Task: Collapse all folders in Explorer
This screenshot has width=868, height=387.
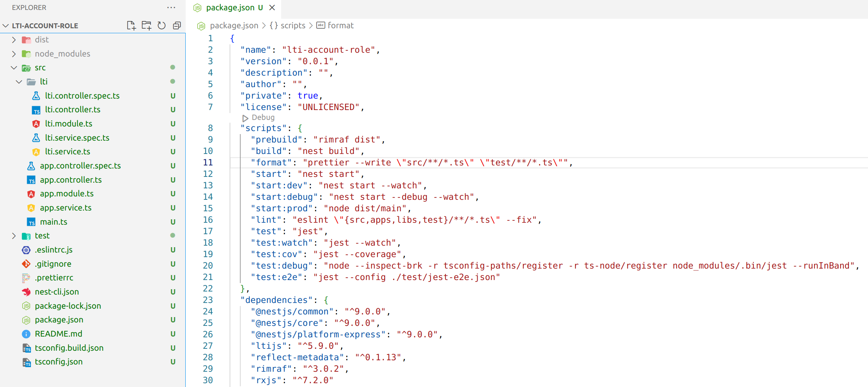Action: [177, 25]
